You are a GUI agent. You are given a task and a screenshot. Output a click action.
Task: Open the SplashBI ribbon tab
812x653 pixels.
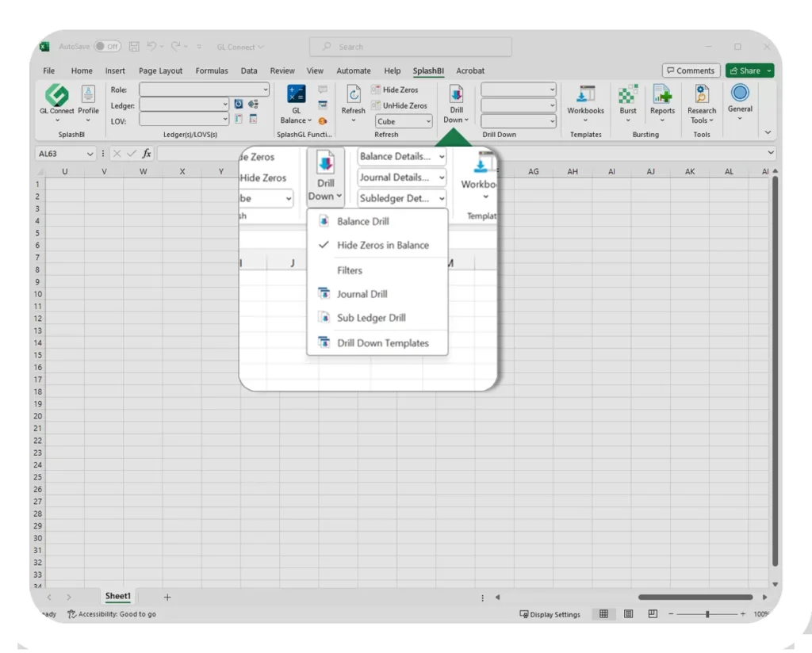(427, 71)
